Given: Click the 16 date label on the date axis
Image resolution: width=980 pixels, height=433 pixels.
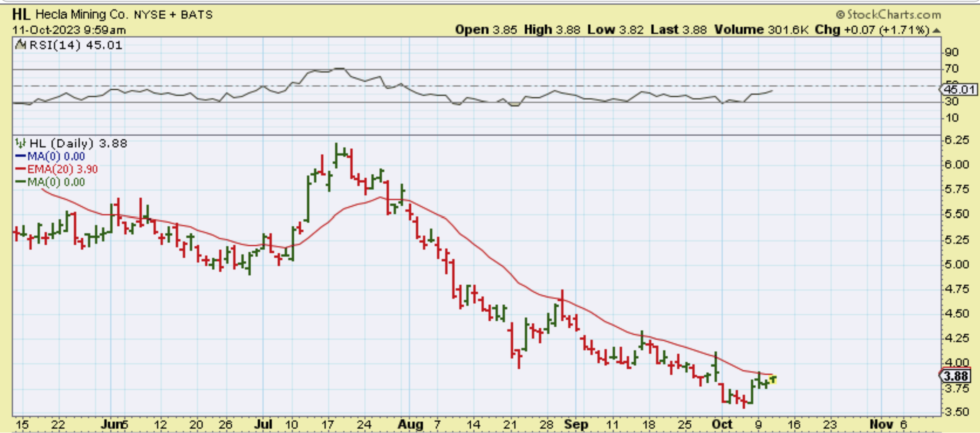Looking at the screenshot, I should coord(794,424).
